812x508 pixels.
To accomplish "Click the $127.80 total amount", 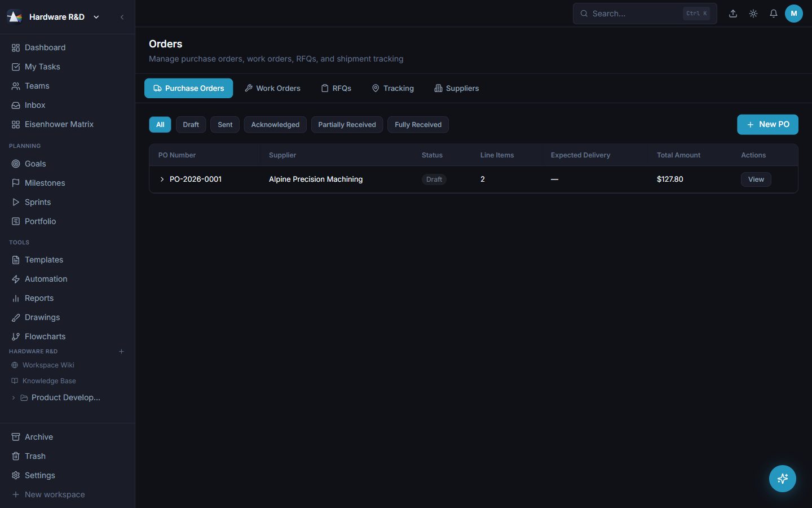I will point(670,179).
